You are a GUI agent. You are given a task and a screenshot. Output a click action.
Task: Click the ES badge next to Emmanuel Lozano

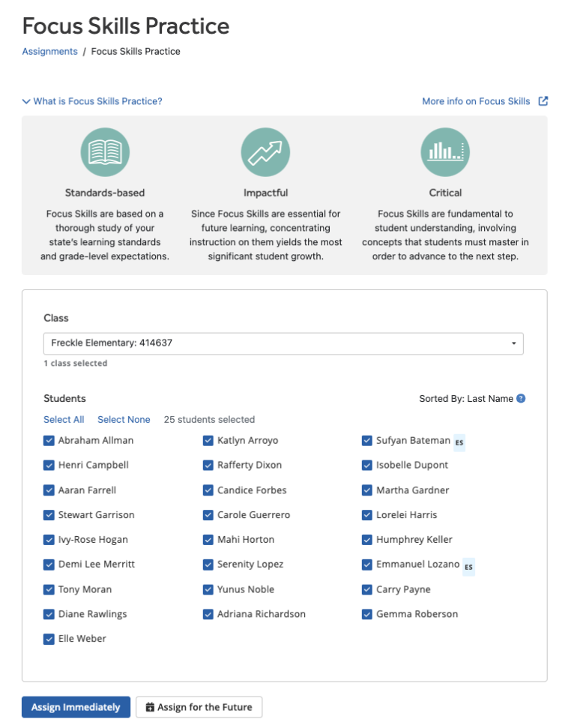(x=468, y=566)
